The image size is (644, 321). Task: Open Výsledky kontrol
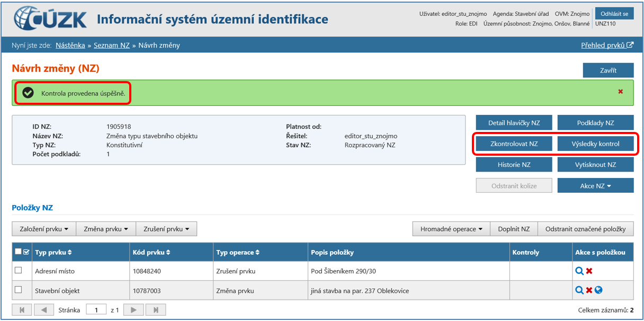595,144
